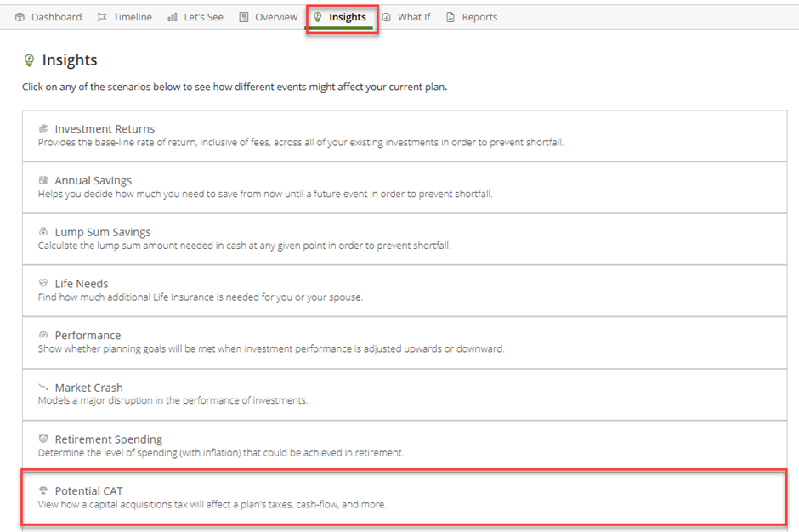The width and height of the screenshot is (799, 532).
Task: Open the Lump Sum Savings scenario
Action: [x=405, y=239]
